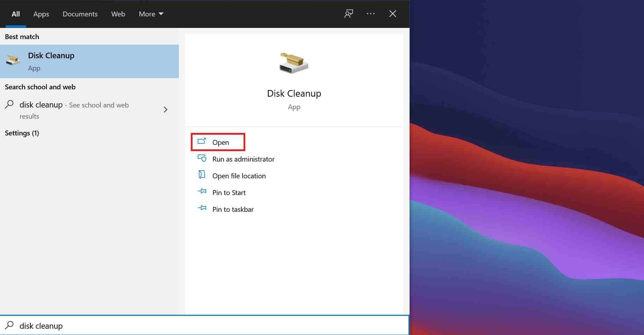Click the Run as administrator shield icon
The width and height of the screenshot is (644, 335).
coord(202,158)
